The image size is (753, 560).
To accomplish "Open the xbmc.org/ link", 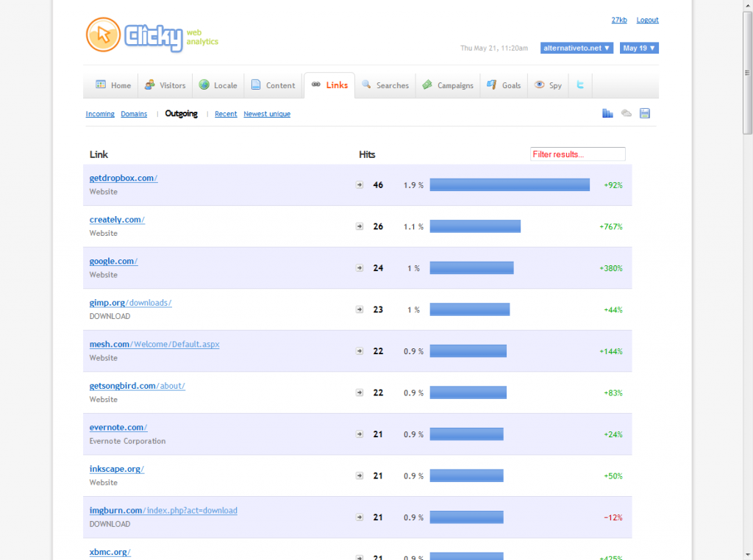I will [x=110, y=552].
